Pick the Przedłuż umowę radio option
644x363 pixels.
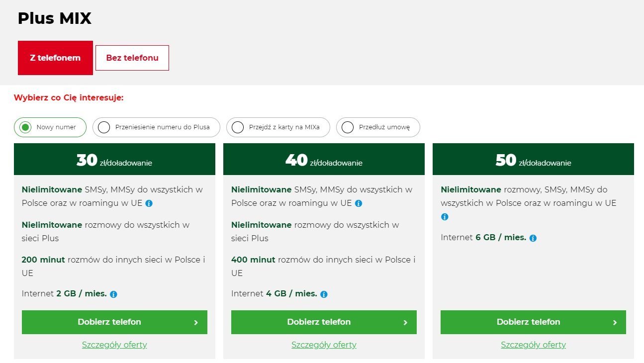(x=378, y=127)
